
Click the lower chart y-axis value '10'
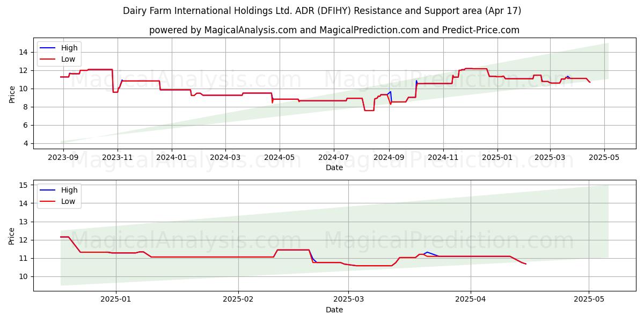click(x=24, y=276)
